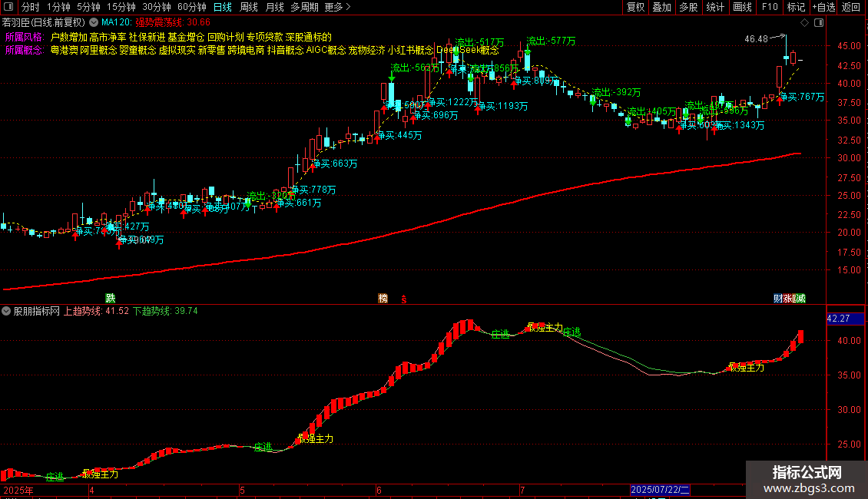The image size is (868, 499).
Task: Click the 所属概念 label
Action: tap(25, 51)
